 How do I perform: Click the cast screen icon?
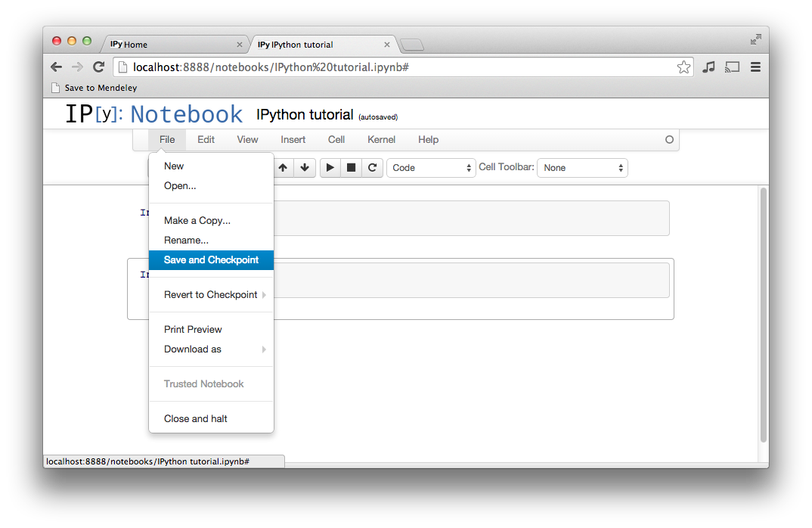[731, 67]
